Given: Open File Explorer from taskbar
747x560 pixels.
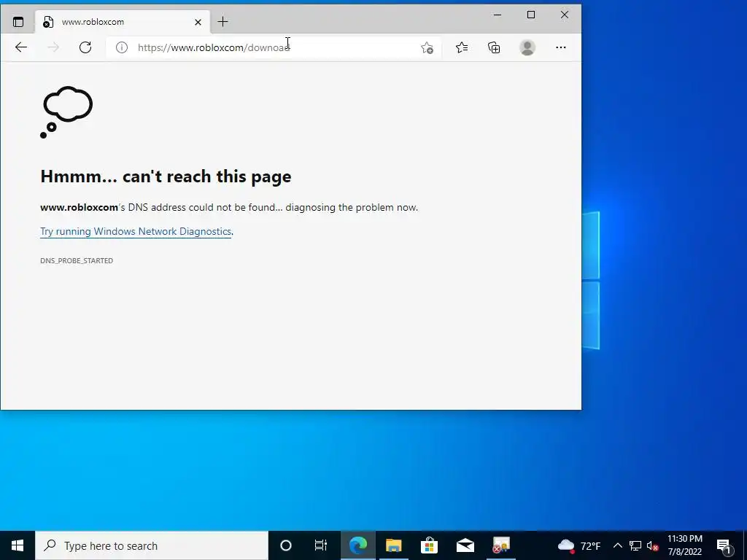Looking at the screenshot, I should click(393, 545).
